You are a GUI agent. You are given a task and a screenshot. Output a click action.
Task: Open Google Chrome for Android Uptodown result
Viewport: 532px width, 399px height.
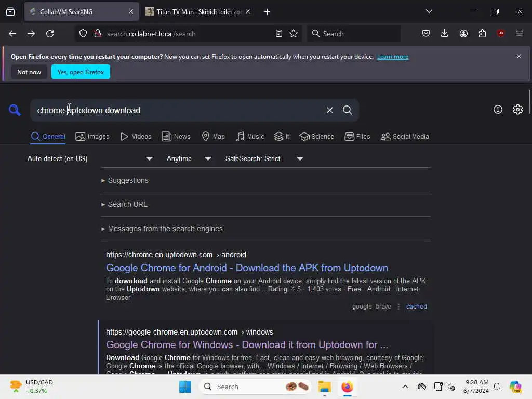pyautogui.click(x=247, y=268)
